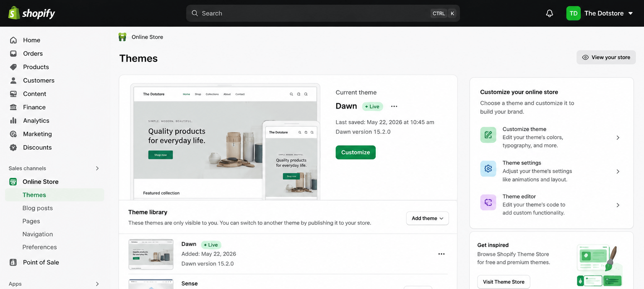Click the Products tag icon
Screen dimensions: 644x289
(13, 67)
